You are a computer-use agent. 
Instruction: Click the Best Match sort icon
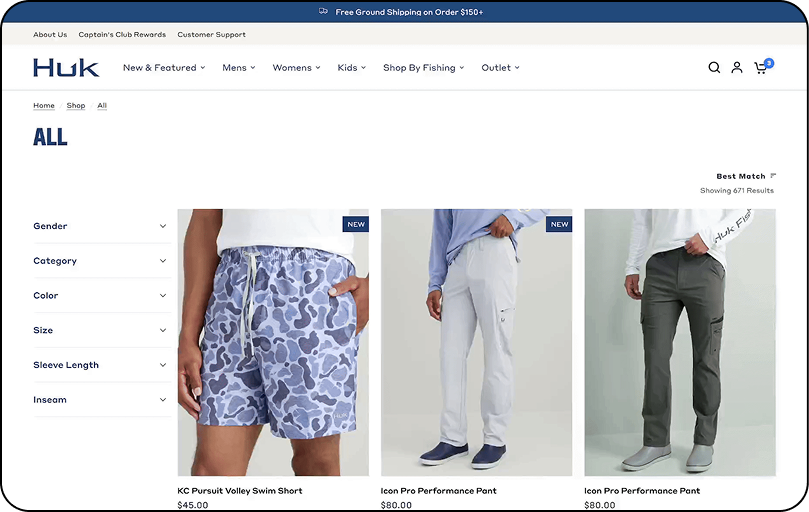pyautogui.click(x=773, y=176)
